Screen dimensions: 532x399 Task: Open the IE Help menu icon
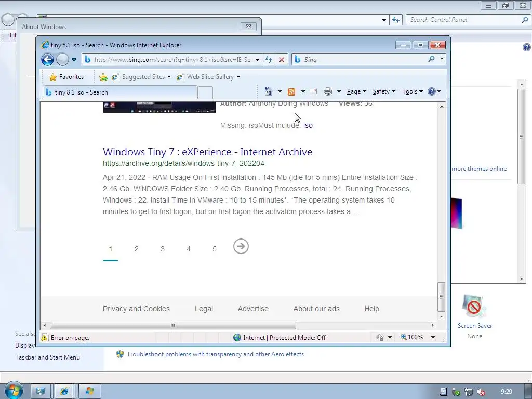pyautogui.click(x=434, y=91)
